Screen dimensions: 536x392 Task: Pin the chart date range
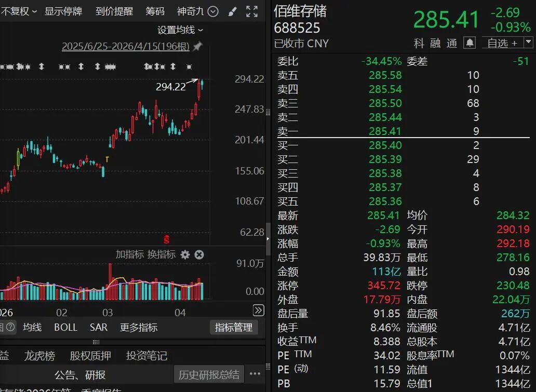tap(197, 47)
